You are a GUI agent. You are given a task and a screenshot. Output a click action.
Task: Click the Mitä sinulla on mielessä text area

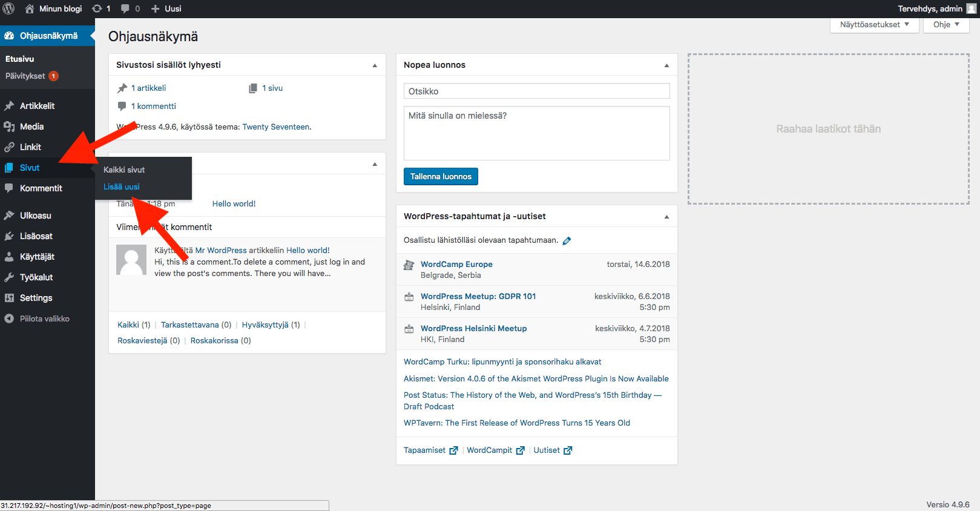537,133
